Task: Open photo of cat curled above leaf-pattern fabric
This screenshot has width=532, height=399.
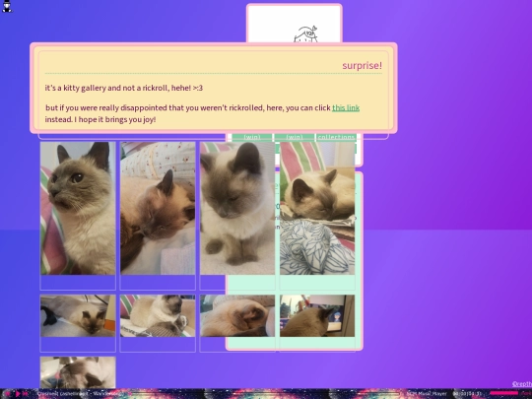Action: coord(317,208)
